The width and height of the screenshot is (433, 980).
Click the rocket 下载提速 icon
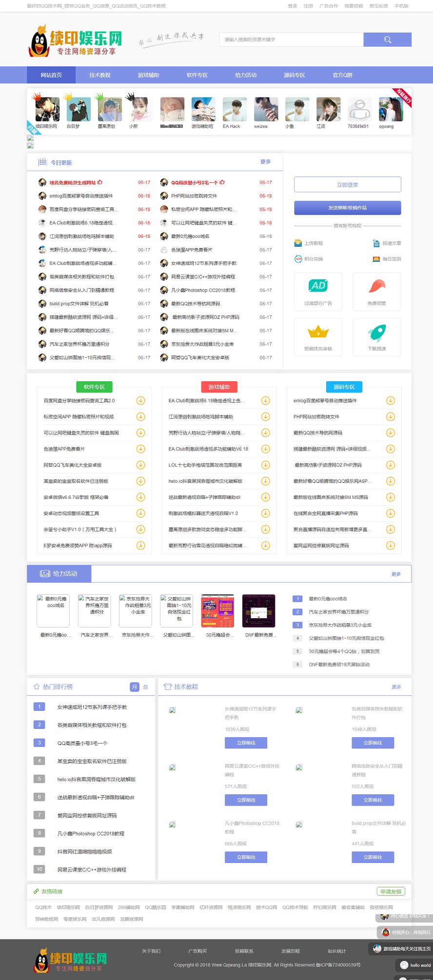(376, 333)
